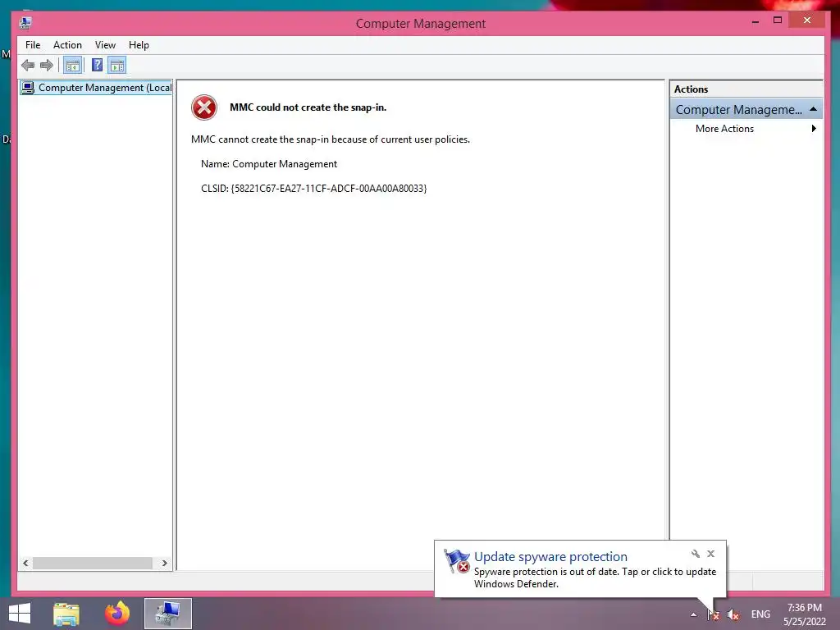Expand More Actions submenu arrow
840x630 pixels.
(x=814, y=129)
